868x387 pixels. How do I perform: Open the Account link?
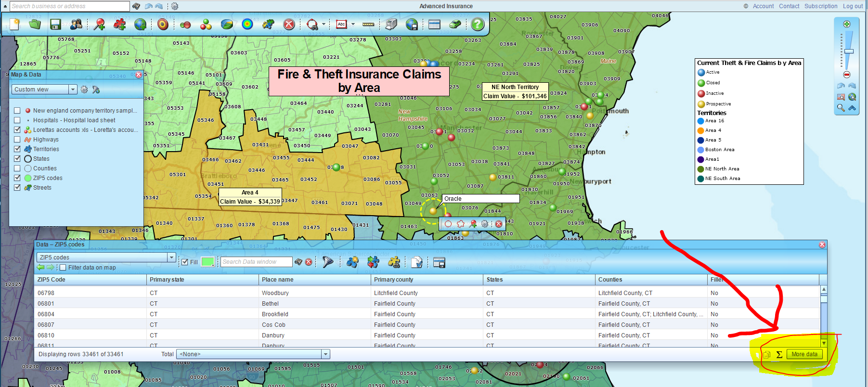point(764,6)
